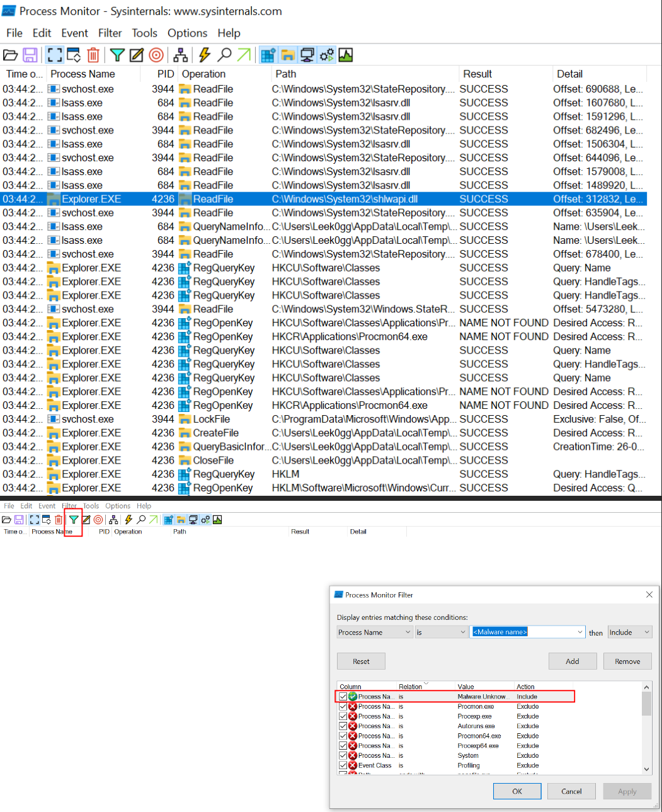Click the target (Include Process From Window) icon in the large top toolbar
The width and height of the screenshot is (662, 812).
[156, 55]
